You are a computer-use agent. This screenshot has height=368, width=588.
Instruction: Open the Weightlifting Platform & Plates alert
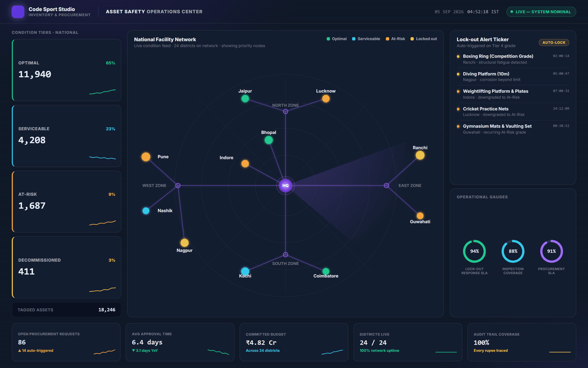(513, 94)
